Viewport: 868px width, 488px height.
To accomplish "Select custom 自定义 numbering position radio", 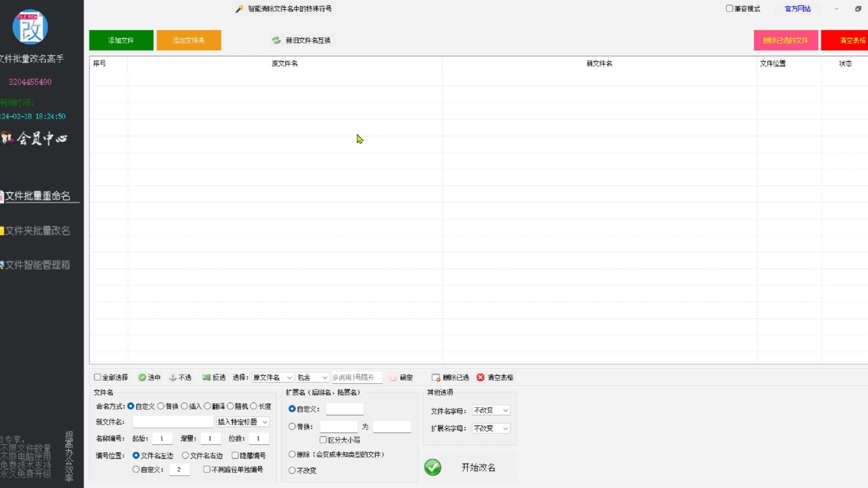I will click(x=136, y=469).
